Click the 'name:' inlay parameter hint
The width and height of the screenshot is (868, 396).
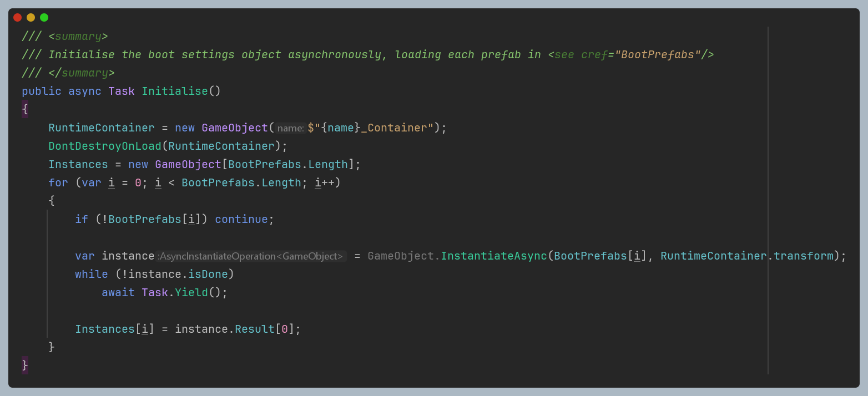291,128
